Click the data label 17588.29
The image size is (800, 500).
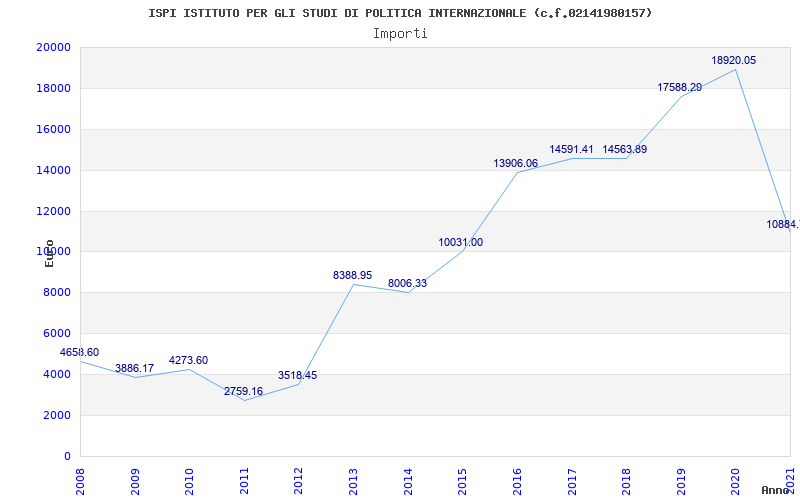pos(679,87)
